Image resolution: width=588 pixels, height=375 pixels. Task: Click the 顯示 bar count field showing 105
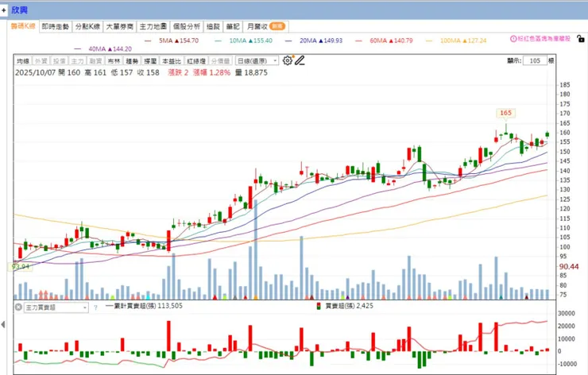pos(535,60)
